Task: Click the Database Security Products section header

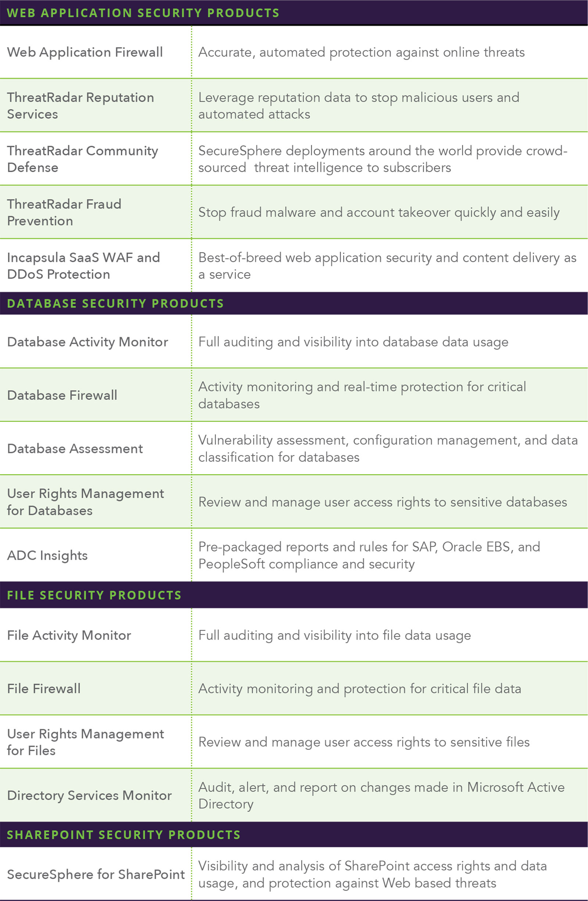Action: click(x=115, y=304)
